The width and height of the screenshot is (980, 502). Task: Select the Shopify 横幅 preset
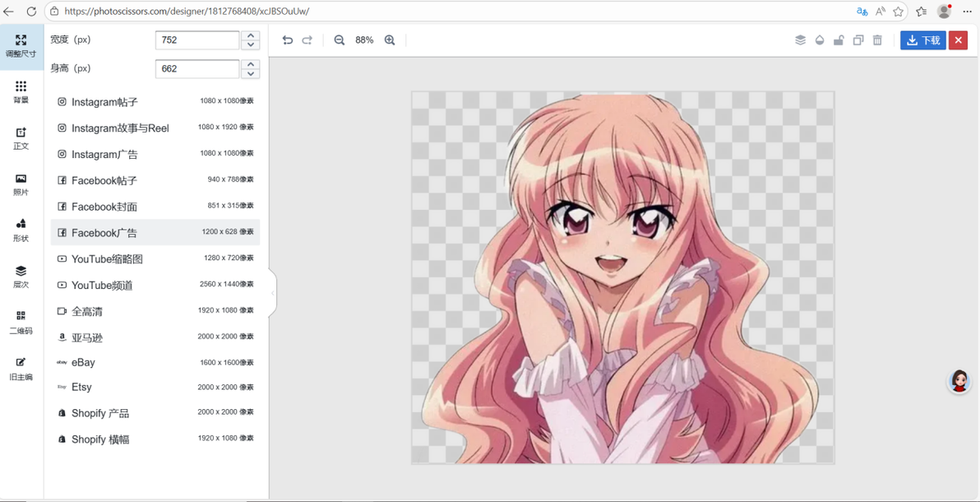[x=155, y=439]
